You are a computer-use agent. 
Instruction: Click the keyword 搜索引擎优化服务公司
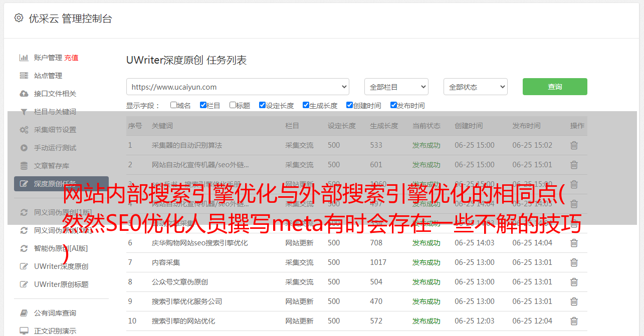tap(187, 301)
